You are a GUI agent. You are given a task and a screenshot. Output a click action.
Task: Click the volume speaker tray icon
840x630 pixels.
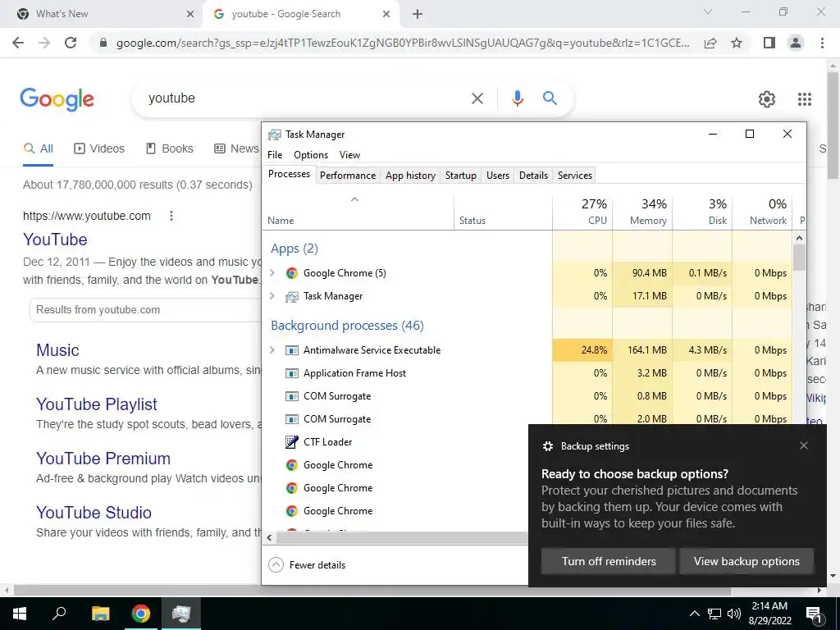point(734,614)
